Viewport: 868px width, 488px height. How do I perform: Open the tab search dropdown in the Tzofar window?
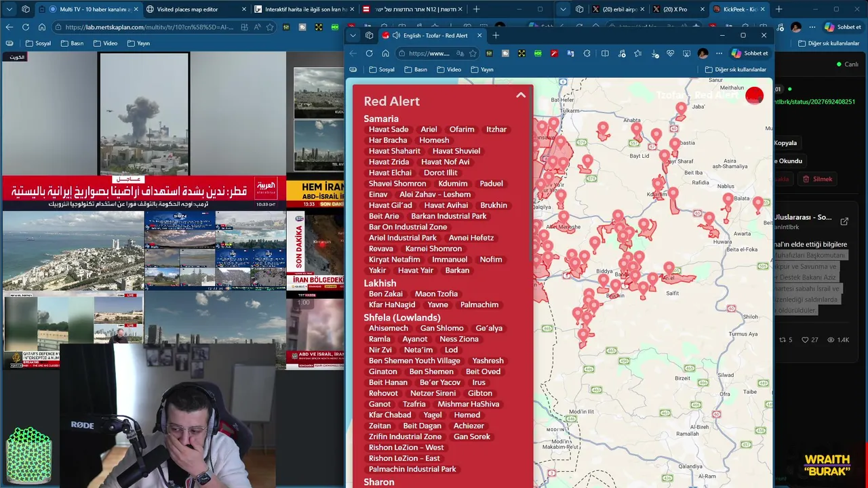tap(353, 35)
